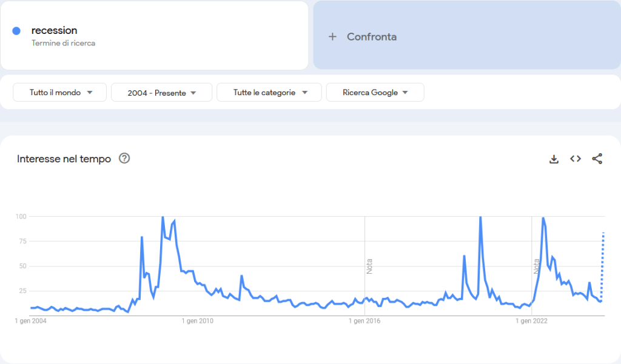Expand the Tutte le categorie dropdown
The width and height of the screenshot is (621, 364).
tap(269, 93)
